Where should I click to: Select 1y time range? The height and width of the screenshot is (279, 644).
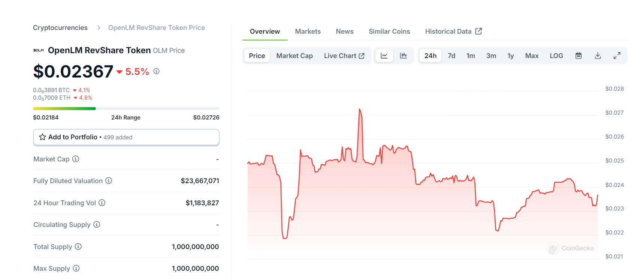pos(511,56)
